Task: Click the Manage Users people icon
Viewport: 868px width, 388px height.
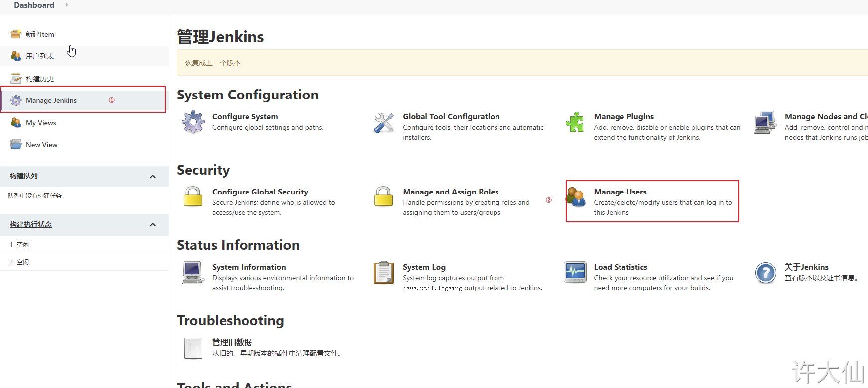Action: (576, 197)
